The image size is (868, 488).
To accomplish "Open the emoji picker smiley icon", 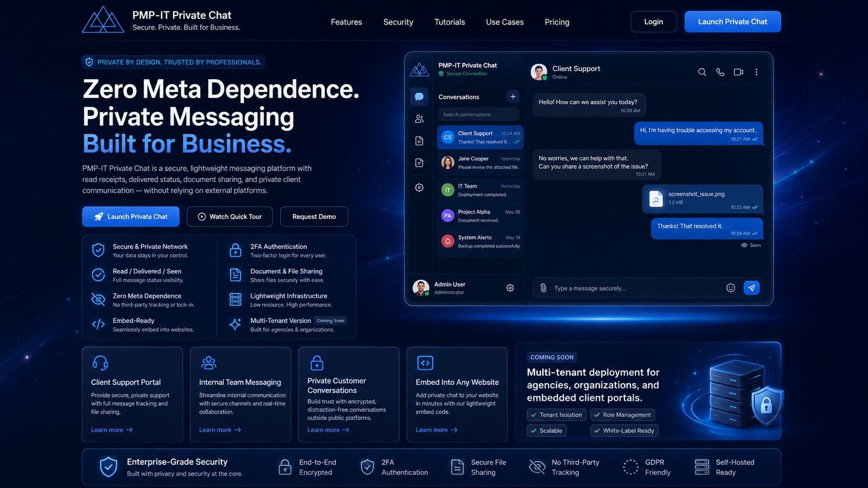I will [731, 288].
